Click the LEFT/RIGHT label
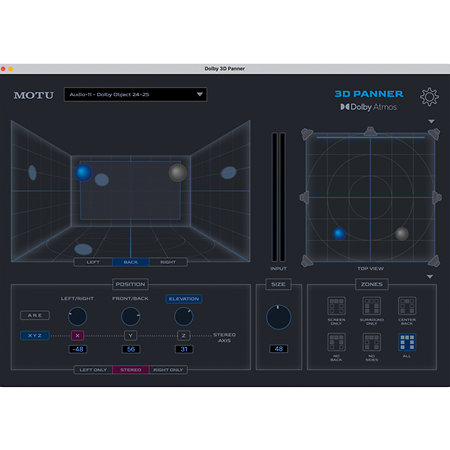 tap(77, 299)
